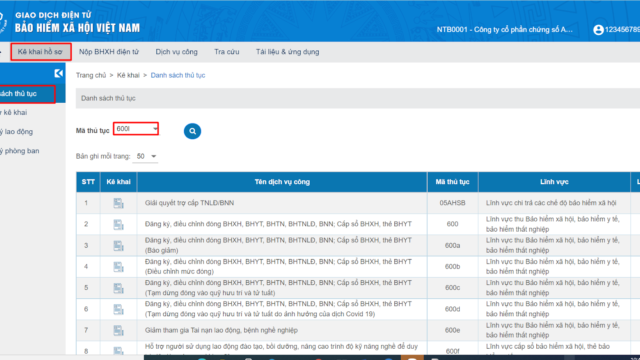
Task: Open declaration icon for procedure 600a
Action: 118,245
